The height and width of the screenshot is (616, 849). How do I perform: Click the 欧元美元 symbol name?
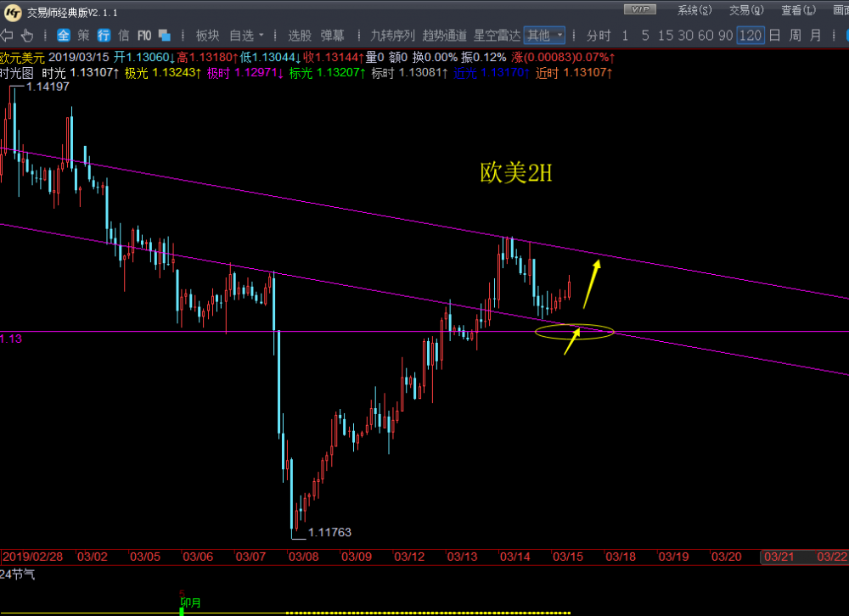[x=22, y=58]
